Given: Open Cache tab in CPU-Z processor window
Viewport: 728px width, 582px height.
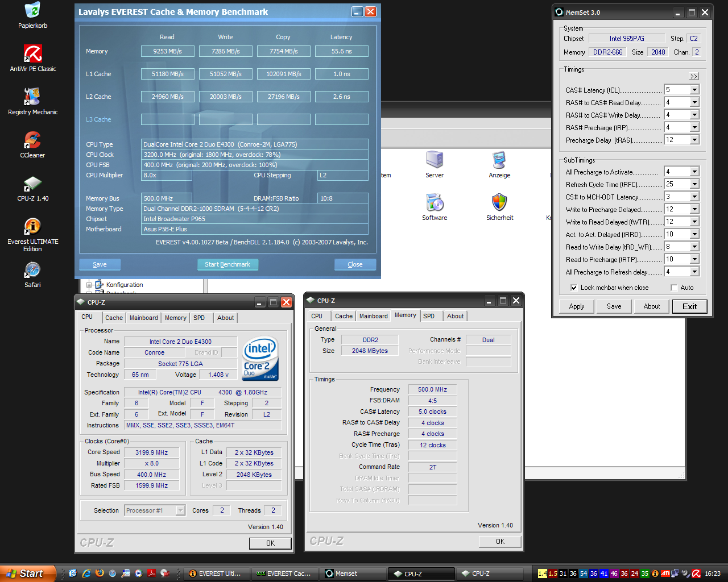Looking at the screenshot, I should pos(114,318).
